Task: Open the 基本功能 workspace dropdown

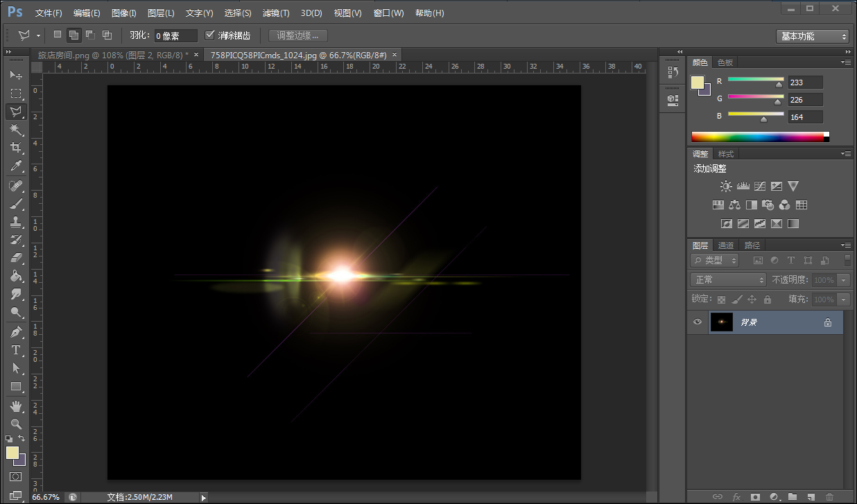Action: 813,36
